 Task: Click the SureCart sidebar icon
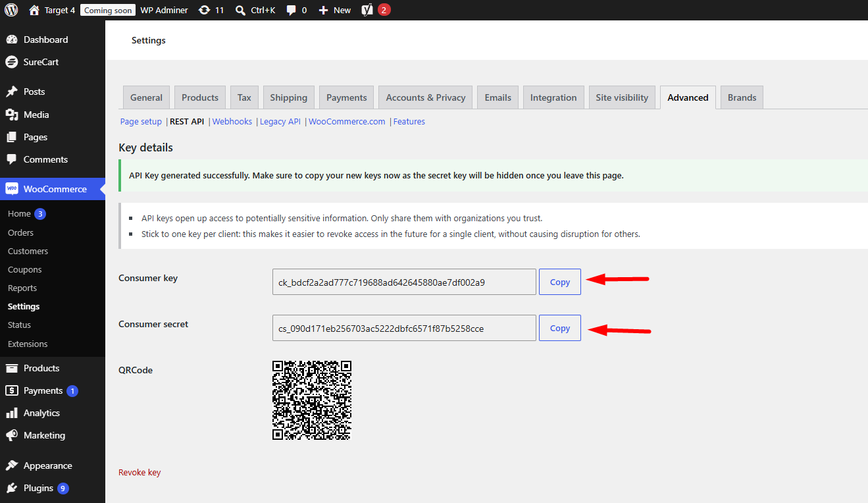click(x=12, y=62)
